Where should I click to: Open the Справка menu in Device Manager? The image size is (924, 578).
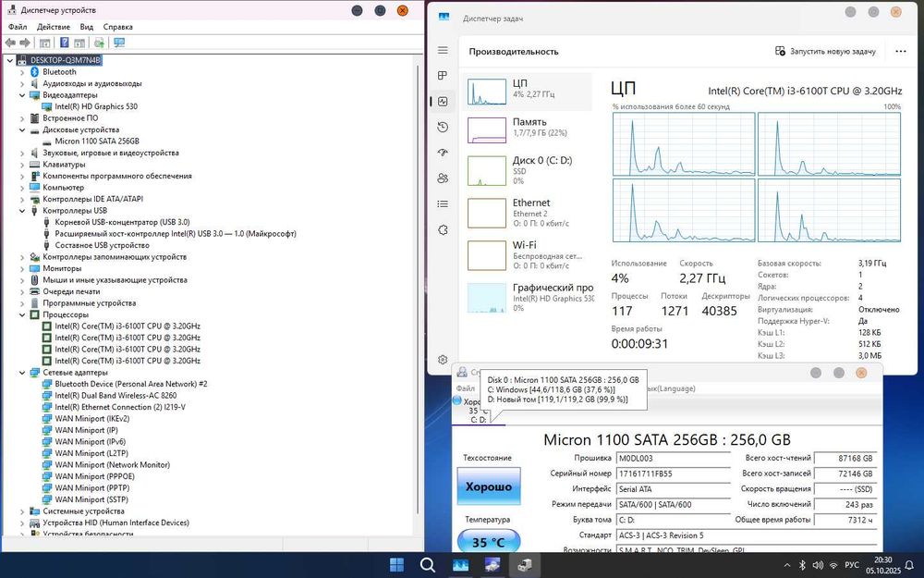tap(118, 27)
